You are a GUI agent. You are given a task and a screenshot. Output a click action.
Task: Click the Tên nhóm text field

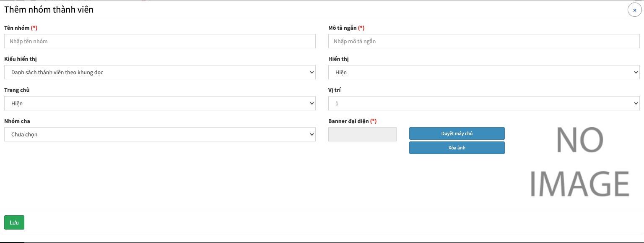160,41
